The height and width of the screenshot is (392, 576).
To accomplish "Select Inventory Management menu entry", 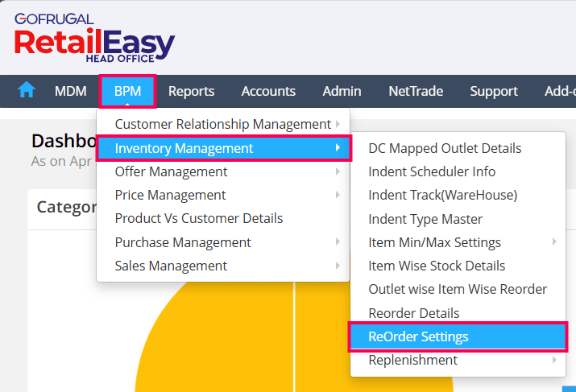I will (224, 148).
